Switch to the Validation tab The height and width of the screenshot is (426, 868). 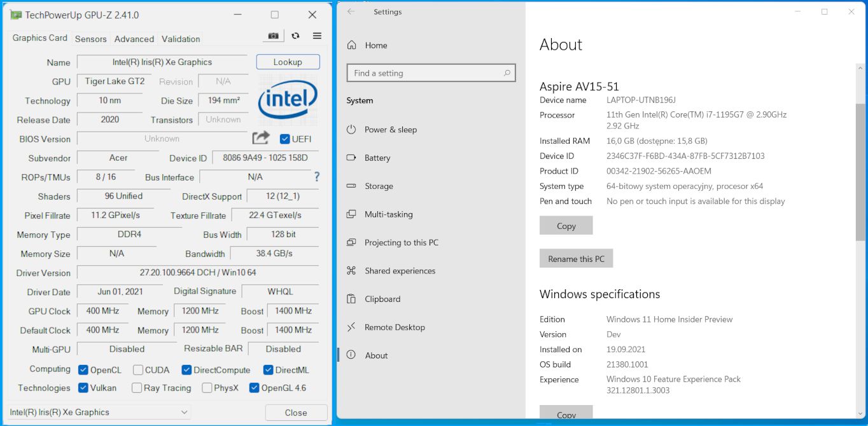pyautogui.click(x=181, y=39)
